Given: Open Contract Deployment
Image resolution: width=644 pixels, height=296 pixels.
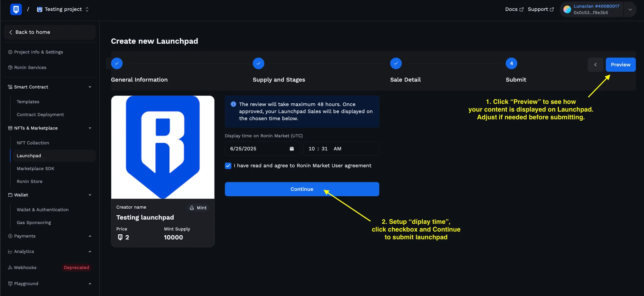Looking at the screenshot, I should (x=40, y=115).
